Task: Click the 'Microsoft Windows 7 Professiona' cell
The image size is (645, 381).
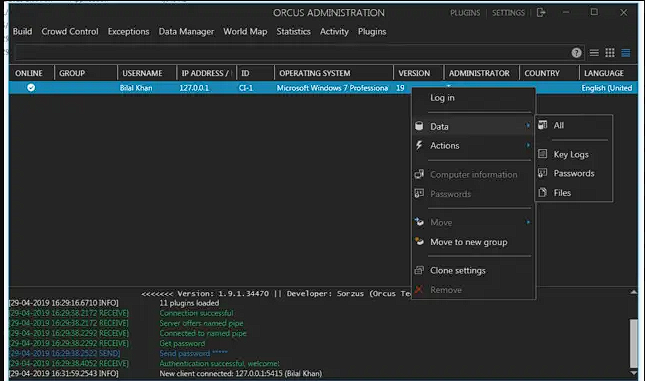Action: [332, 88]
